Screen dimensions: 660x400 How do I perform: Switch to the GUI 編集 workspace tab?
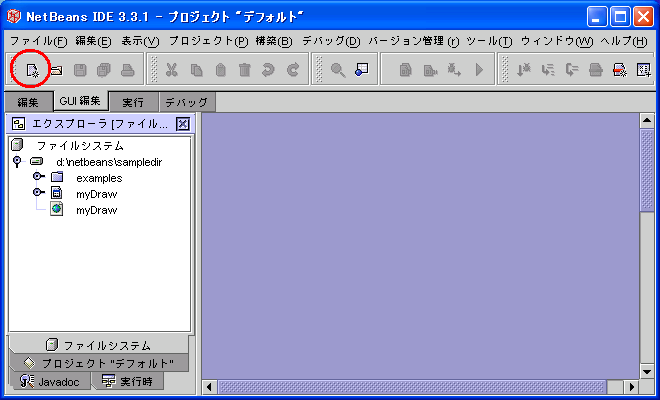tap(80, 101)
